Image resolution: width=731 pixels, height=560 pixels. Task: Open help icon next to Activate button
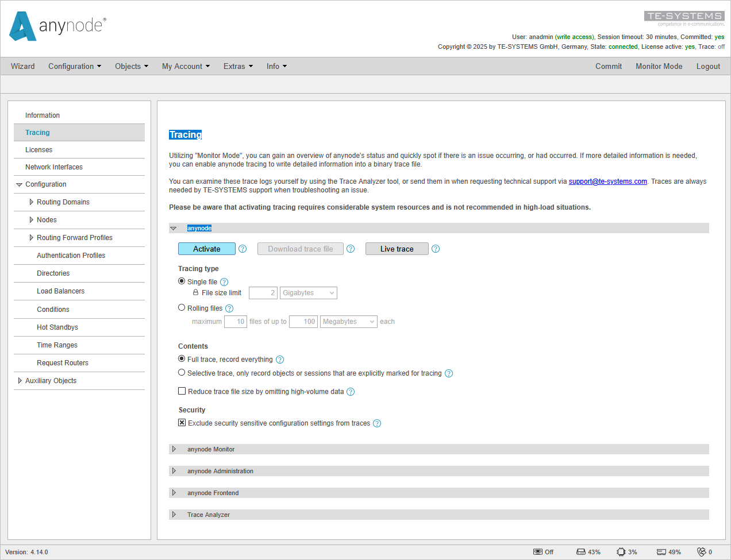click(x=242, y=249)
